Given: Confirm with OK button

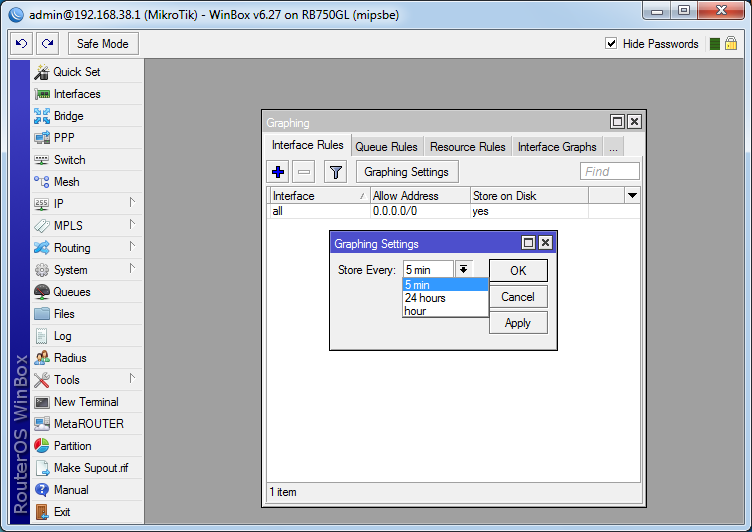Looking at the screenshot, I should coord(518,271).
